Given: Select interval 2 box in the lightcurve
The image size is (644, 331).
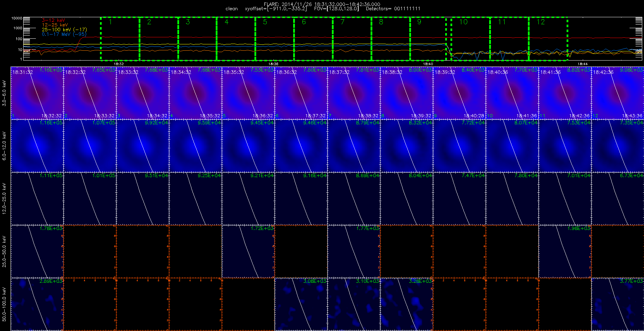Looking at the screenshot, I should click(159, 39).
